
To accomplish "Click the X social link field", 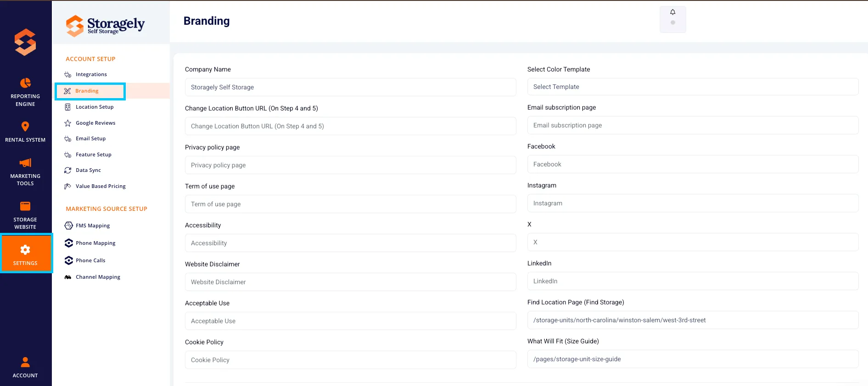I will (693, 242).
